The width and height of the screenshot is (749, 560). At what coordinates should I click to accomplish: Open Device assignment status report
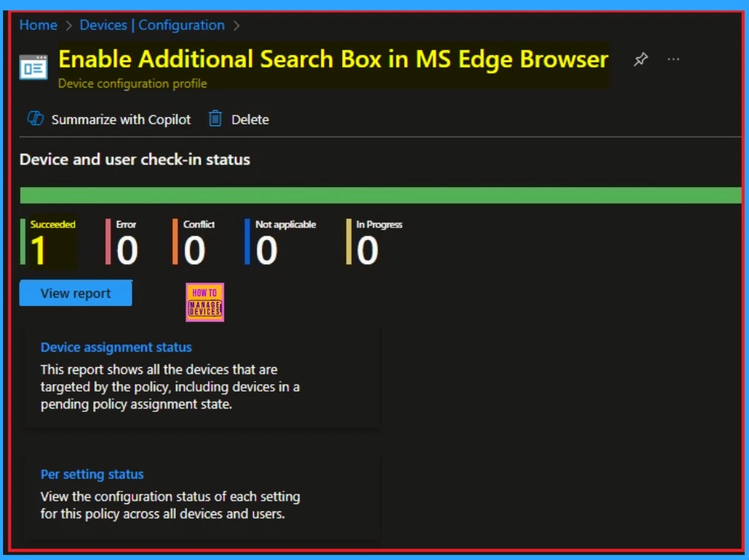[x=116, y=347]
